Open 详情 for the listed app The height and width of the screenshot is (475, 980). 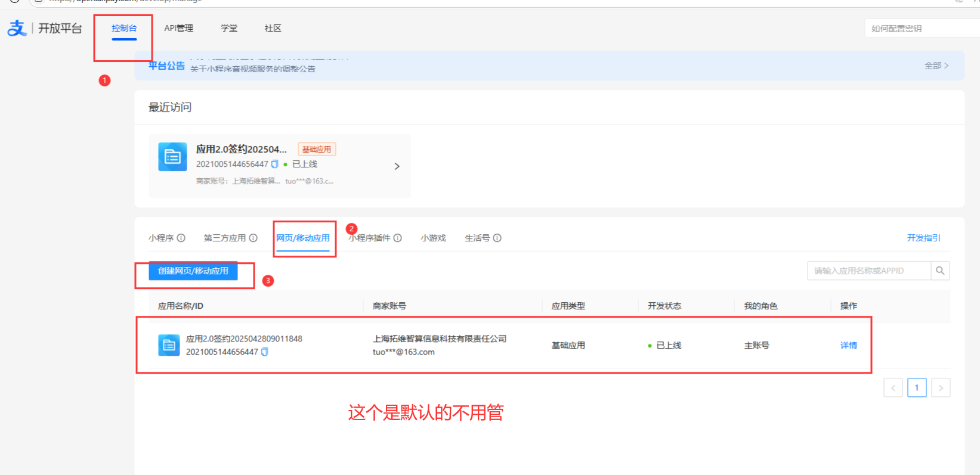[x=849, y=345]
